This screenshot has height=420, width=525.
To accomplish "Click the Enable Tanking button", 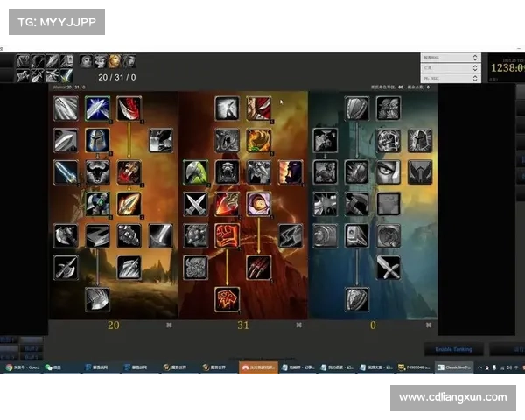I will tap(454, 349).
